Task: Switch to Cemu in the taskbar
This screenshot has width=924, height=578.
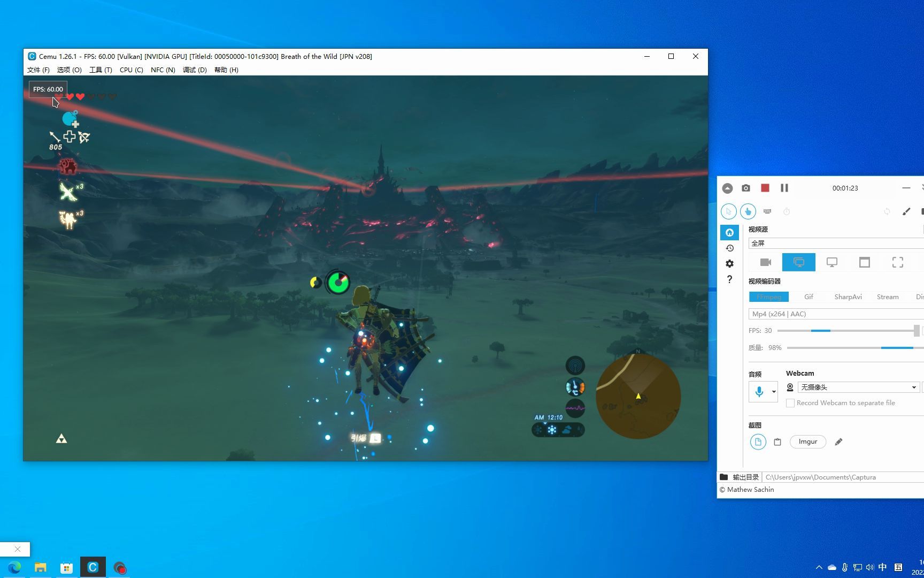Action: coord(93,567)
